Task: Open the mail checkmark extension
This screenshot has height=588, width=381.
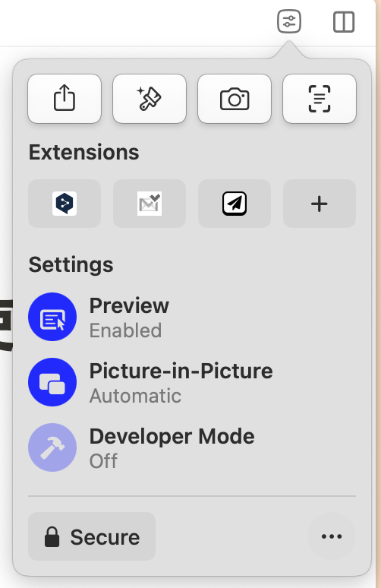Action: [x=150, y=204]
